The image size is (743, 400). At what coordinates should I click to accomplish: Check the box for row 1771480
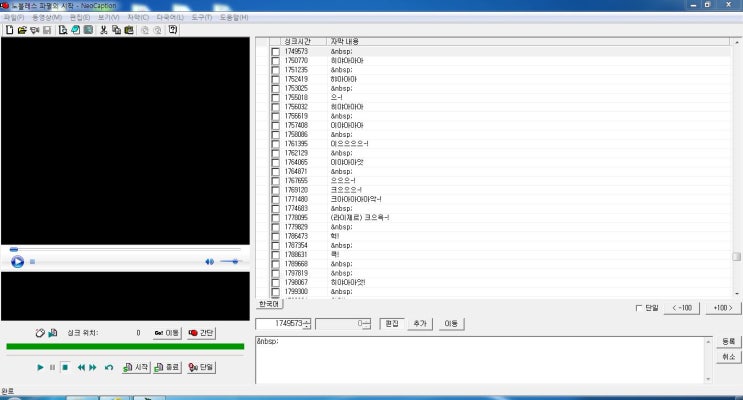(275, 199)
